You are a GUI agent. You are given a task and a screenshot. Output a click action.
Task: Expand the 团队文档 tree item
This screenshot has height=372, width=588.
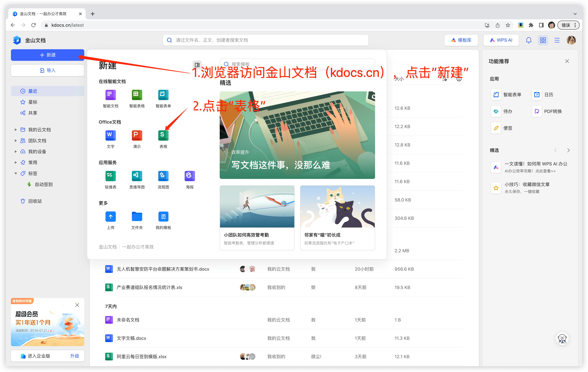16,140
